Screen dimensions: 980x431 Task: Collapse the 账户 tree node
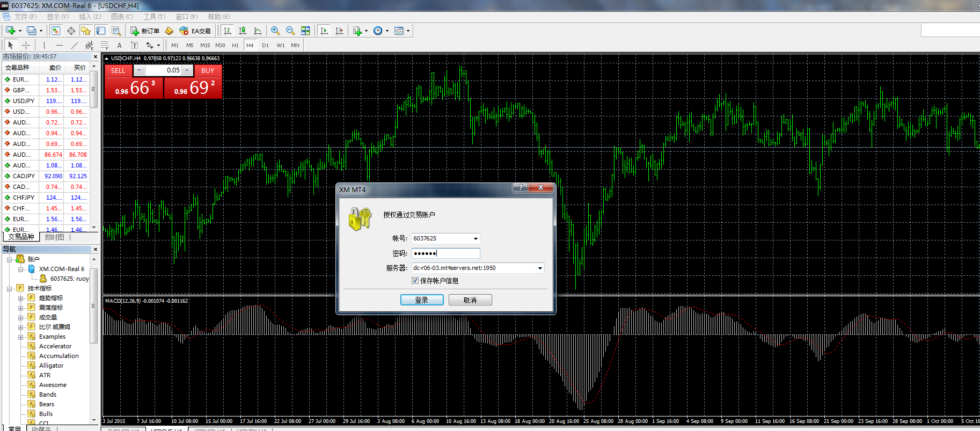pos(9,259)
